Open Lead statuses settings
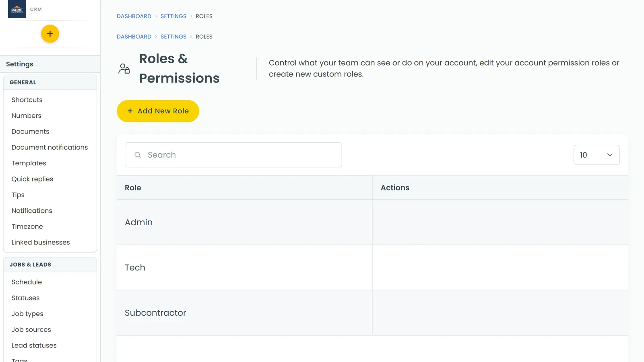 click(34, 346)
